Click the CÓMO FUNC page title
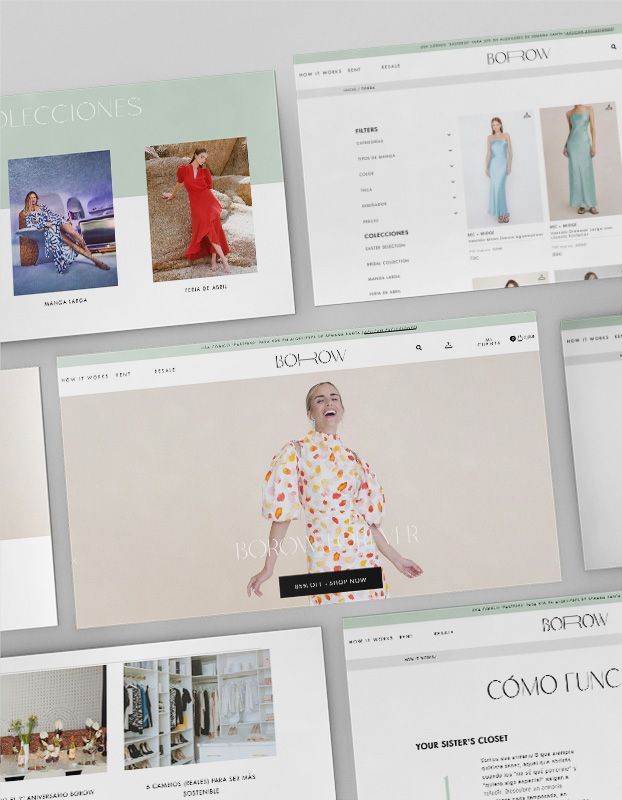Viewport: 622px width, 800px height. coord(554,685)
